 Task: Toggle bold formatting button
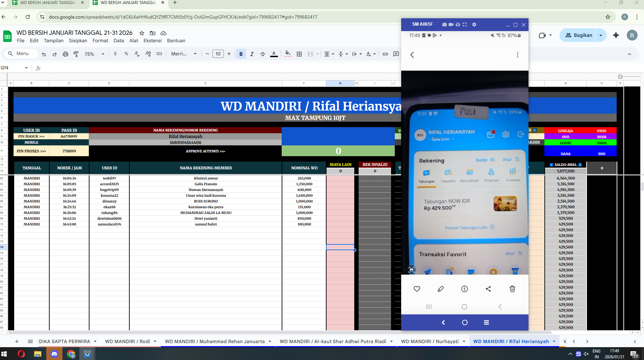(x=241, y=54)
